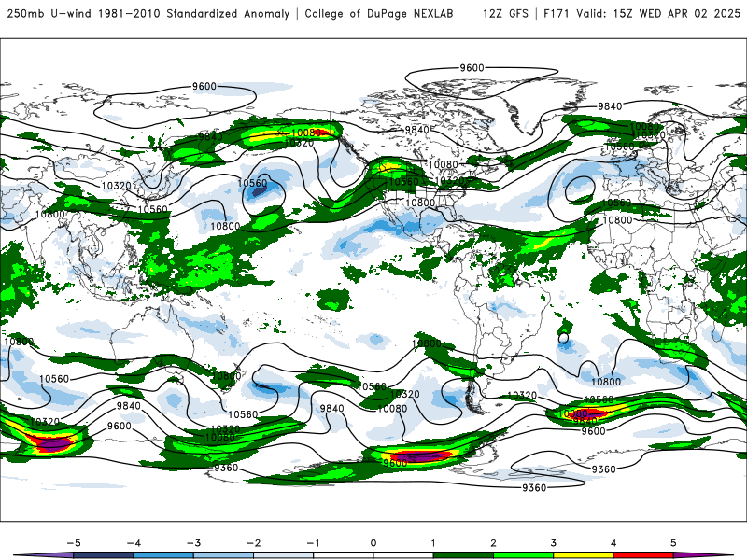The width and height of the screenshot is (747, 560).
Task: Click the yellow legend segment between 3 and 4
Action: 584,555
